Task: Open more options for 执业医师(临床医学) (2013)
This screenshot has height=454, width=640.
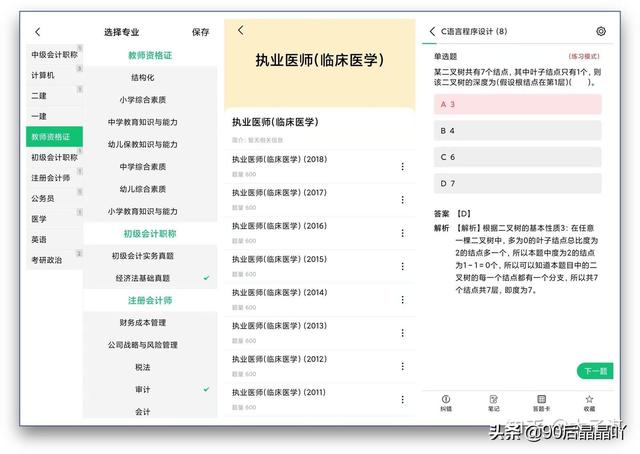Action: point(402,333)
